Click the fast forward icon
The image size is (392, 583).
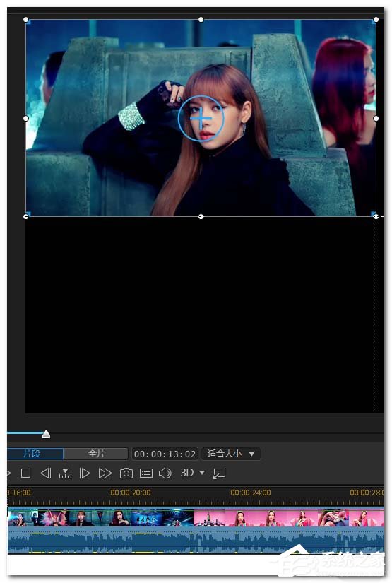coord(105,473)
